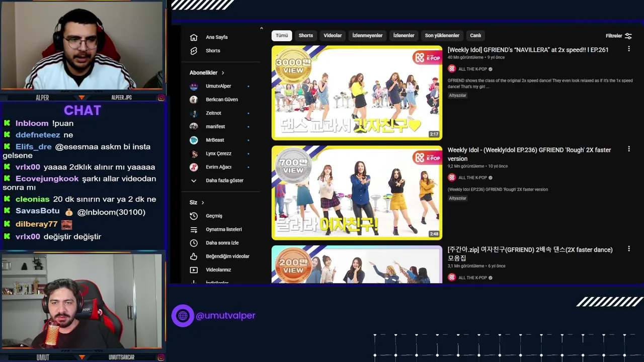Open 여자친구 2X faster dance video title
644x362 pixels.
[x=530, y=254]
